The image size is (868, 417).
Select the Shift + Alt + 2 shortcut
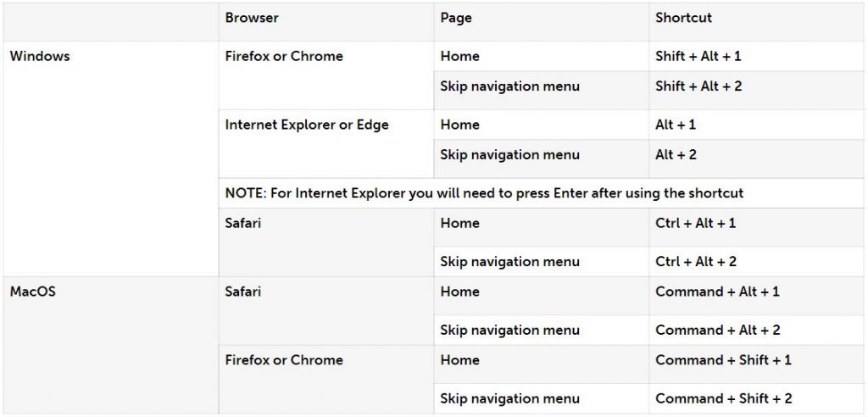coord(698,86)
